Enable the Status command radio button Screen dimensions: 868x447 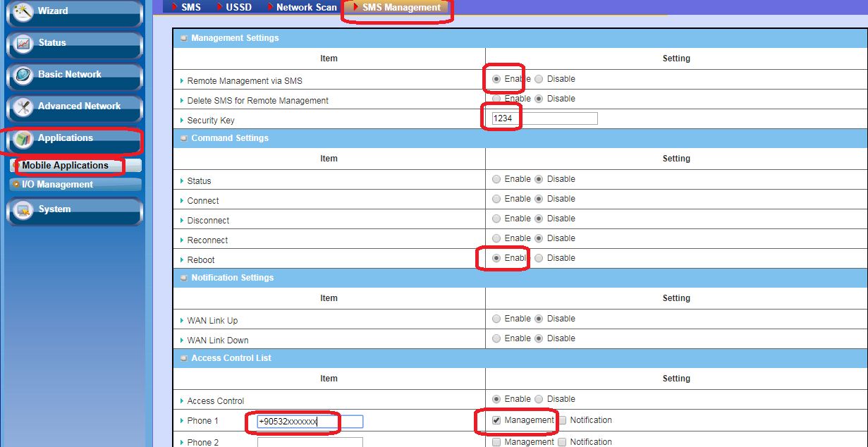point(497,179)
